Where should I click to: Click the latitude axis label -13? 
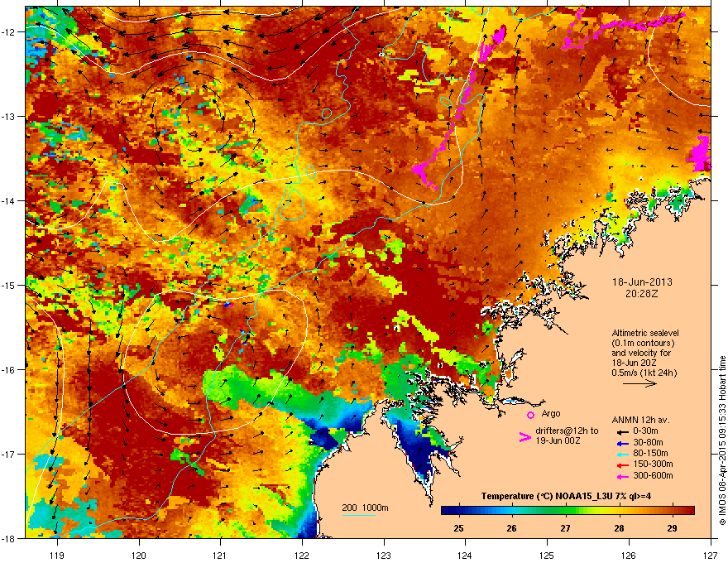click(x=8, y=116)
